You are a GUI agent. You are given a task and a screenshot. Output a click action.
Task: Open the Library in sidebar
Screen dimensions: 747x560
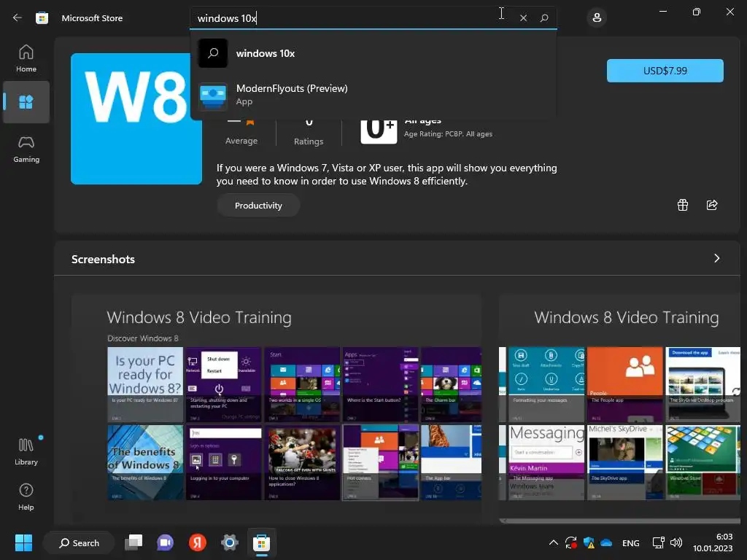point(26,451)
